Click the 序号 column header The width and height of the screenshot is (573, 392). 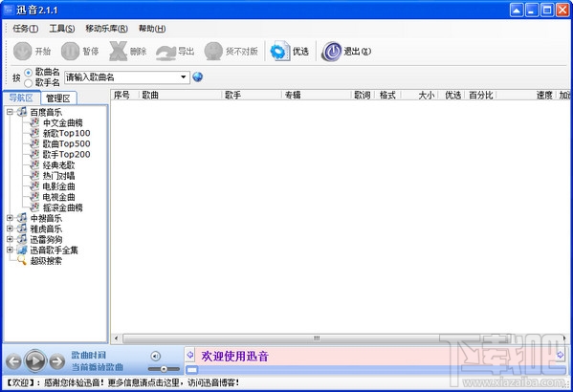coord(125,95)
